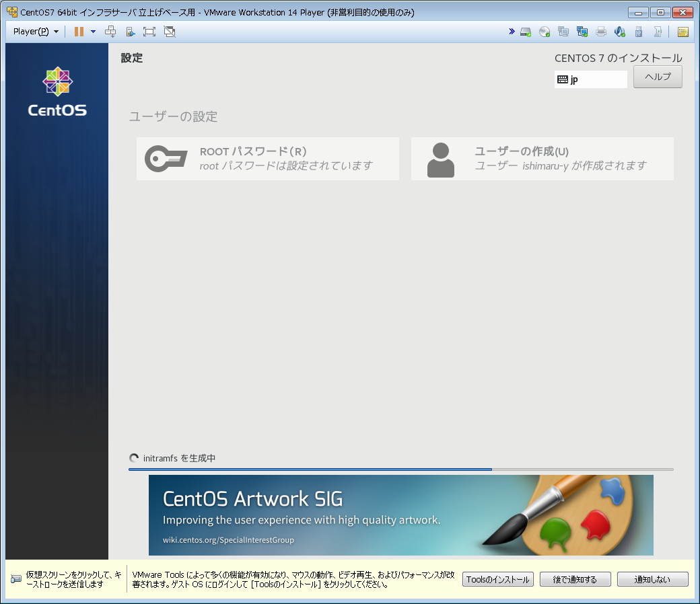This screenshot has width=700, height=604.
Task: Click the Send Ctrl+Alt+Del icon
Action: point(110,32)
